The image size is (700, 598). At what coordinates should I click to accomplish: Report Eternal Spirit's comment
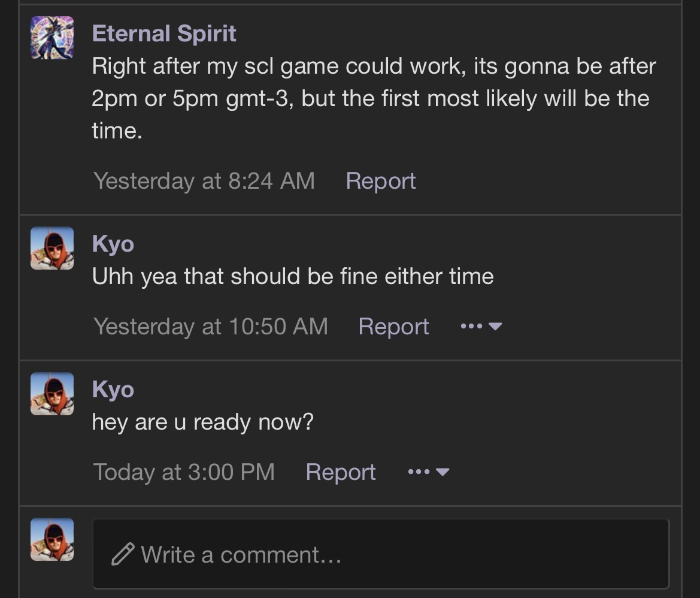(x=381, y=181)
